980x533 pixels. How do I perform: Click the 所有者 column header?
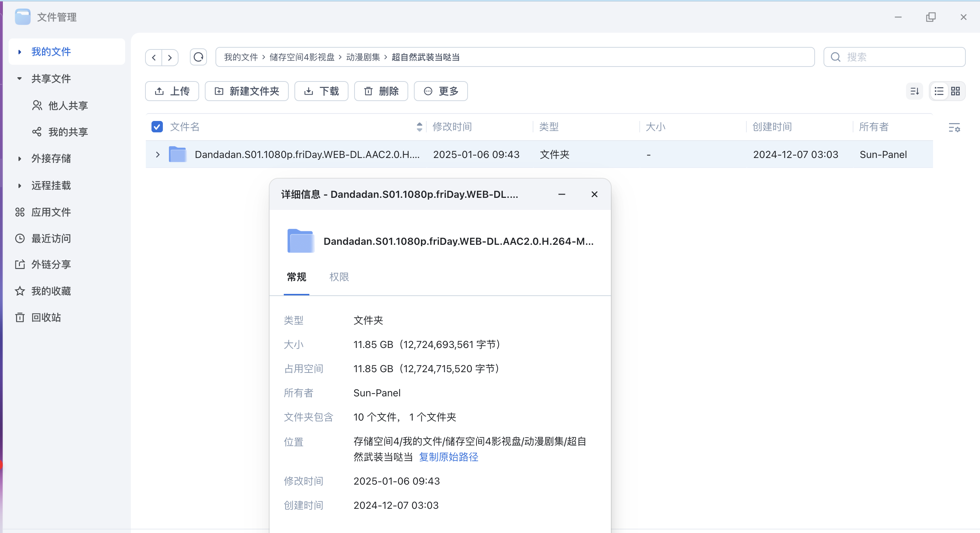873,127
